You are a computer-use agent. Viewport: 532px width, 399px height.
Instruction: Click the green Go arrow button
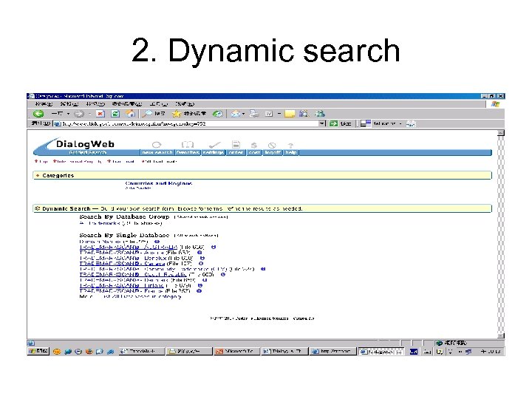[333, 123]
